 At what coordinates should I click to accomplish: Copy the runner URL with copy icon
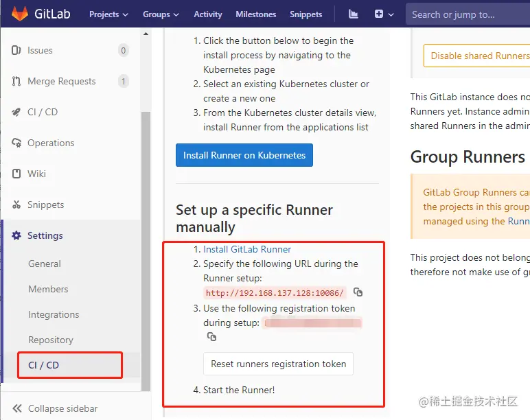[358, 292]
